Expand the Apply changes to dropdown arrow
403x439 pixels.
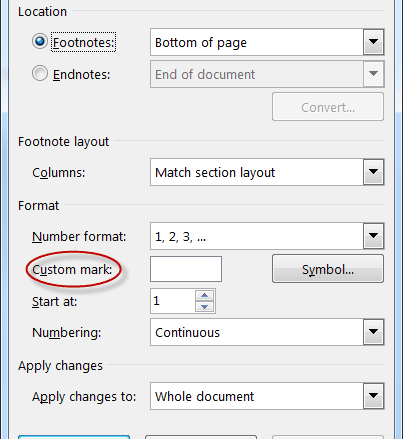[x=373, y=396]
